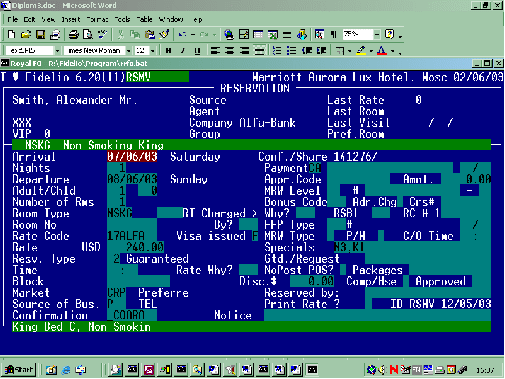Expand the Highlight color dropdown arrow
The image size is (505, 379).
coord(371,51)
